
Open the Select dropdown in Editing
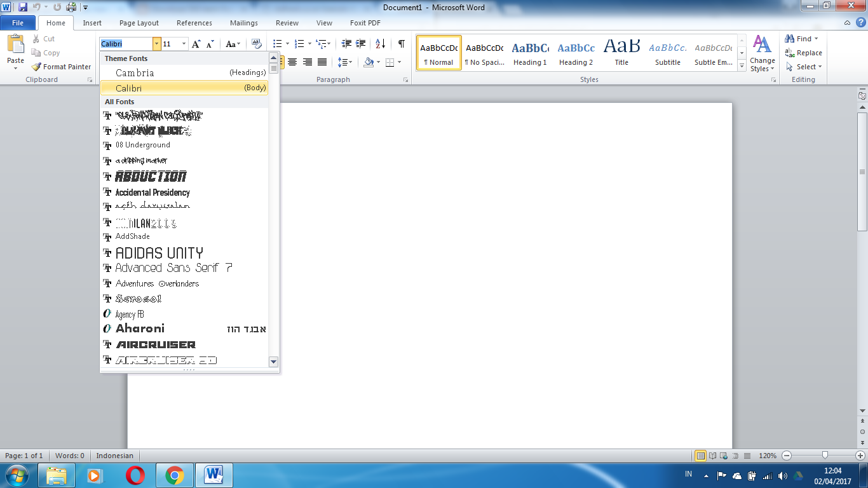click(x=804, y=67)
